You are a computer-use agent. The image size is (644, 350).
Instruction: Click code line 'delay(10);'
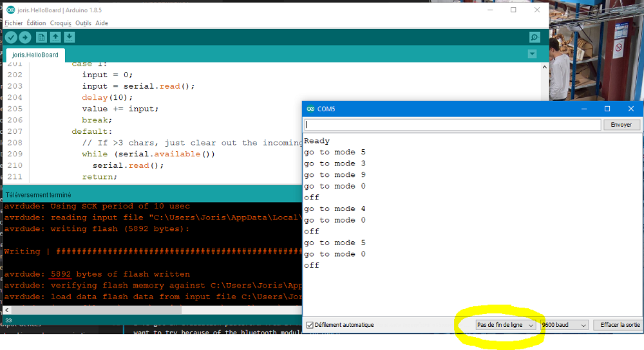point(107,97)
